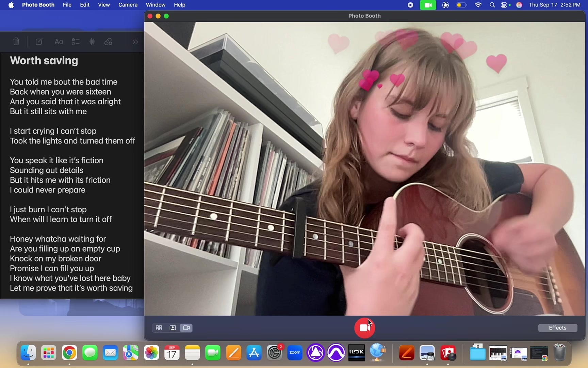This screenshot has height=368, width=588.
Task: Switch to four quick pictures mode
Action: point(159,328)
